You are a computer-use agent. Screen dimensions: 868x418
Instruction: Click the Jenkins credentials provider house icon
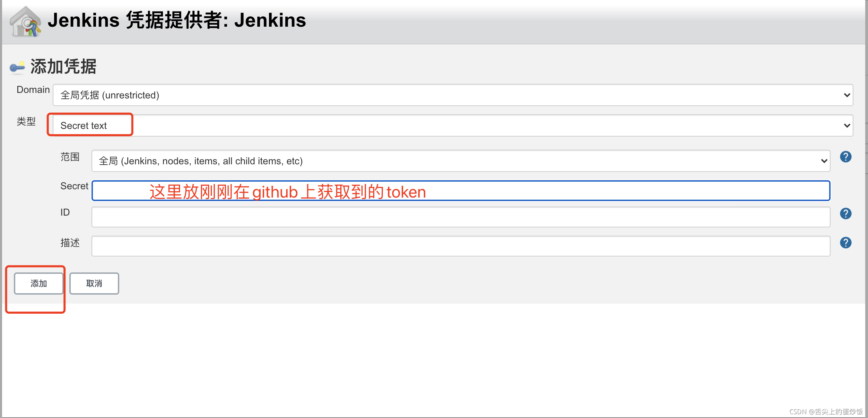25,21
